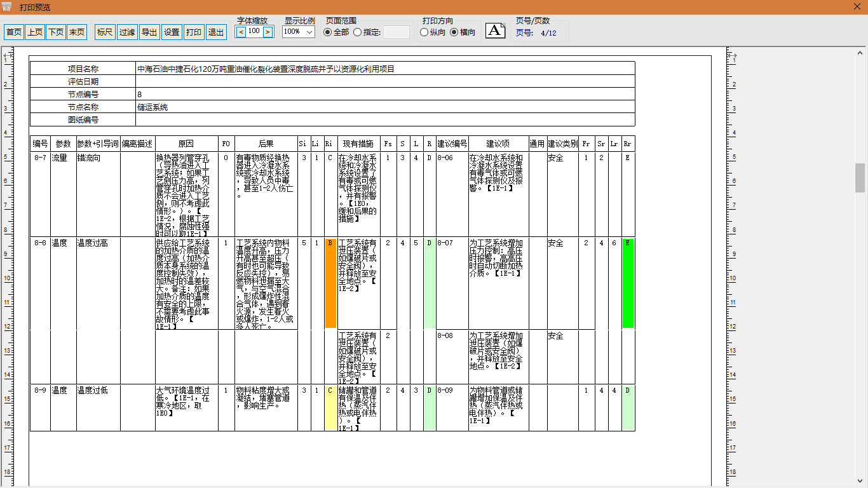Open the 过滤 filter option

pos(127,32)
